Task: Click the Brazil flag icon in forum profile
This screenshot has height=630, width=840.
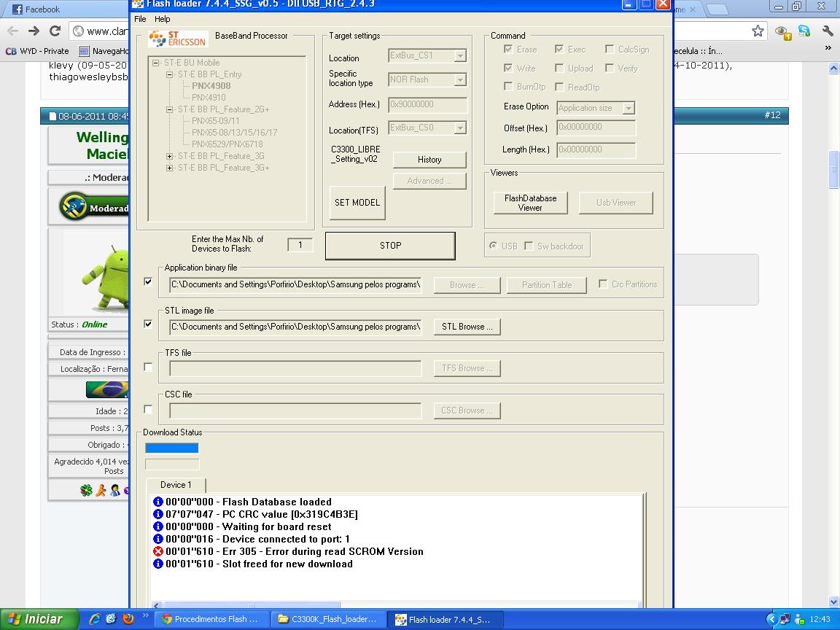Action: [x=107, y=389]
